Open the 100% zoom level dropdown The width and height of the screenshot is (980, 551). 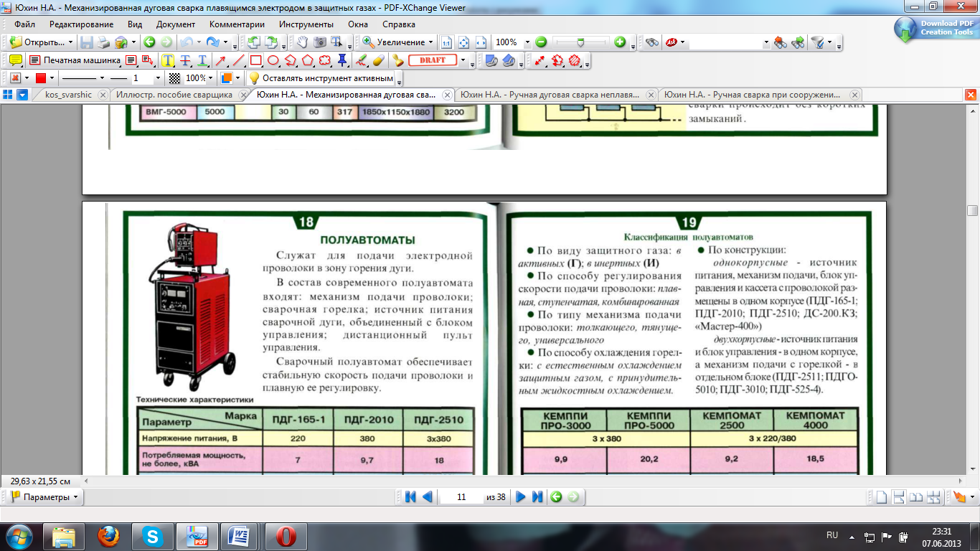click(x=526, y=42)
